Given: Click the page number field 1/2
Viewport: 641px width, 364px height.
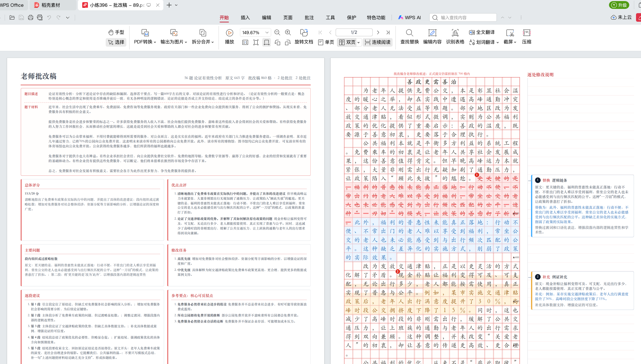Looking at the screenshot, I should (354, 32).
